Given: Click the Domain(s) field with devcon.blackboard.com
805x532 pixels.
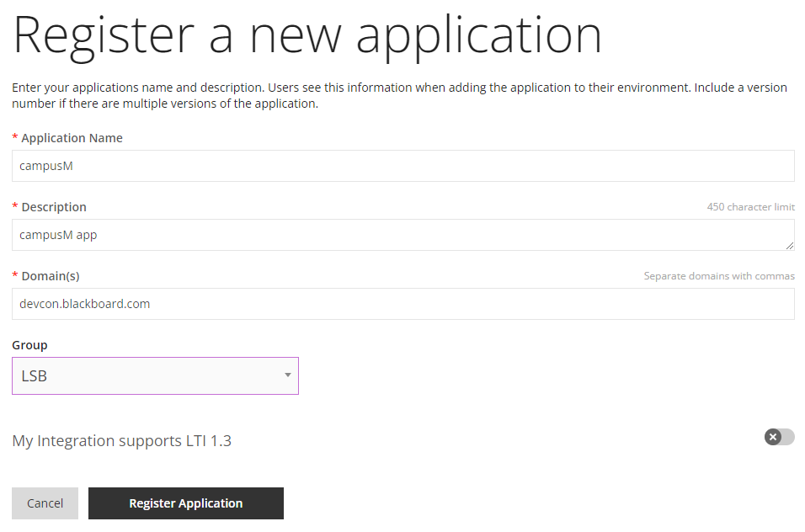Looking at the screenshot, I should coord(402,304).
